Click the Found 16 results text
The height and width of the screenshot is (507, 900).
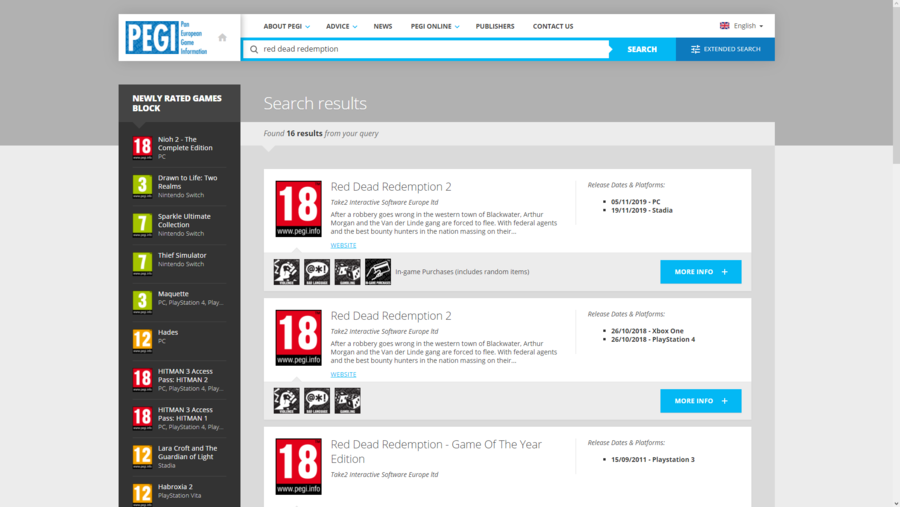coord(321,133)
